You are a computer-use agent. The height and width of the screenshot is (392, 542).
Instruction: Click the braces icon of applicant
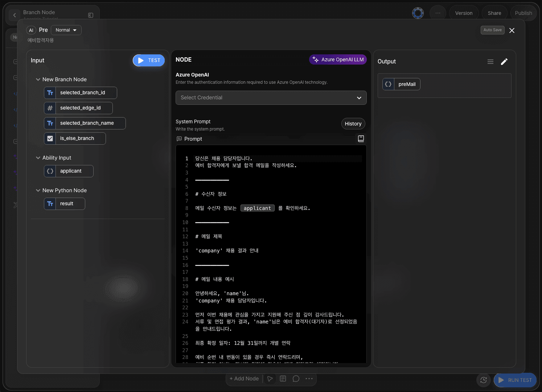coord(50,171)
